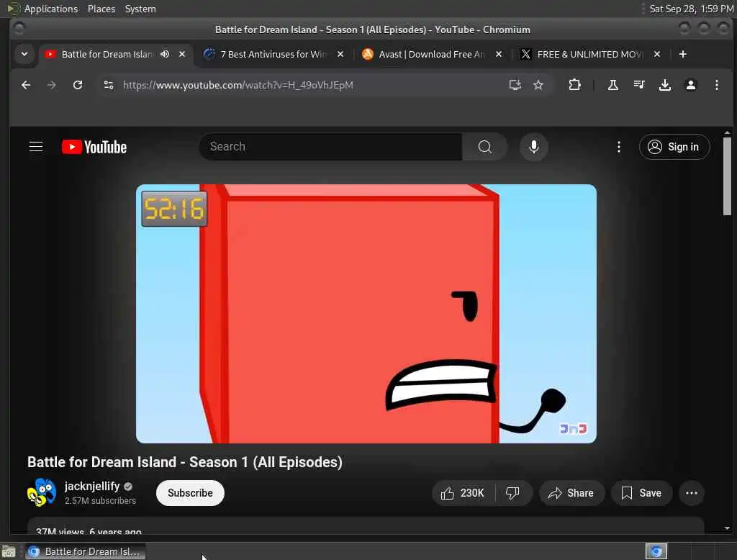This screenshot has height=560, width=737.
Task: Expand the tab search dropdown chevron
Action: (24, 54)
